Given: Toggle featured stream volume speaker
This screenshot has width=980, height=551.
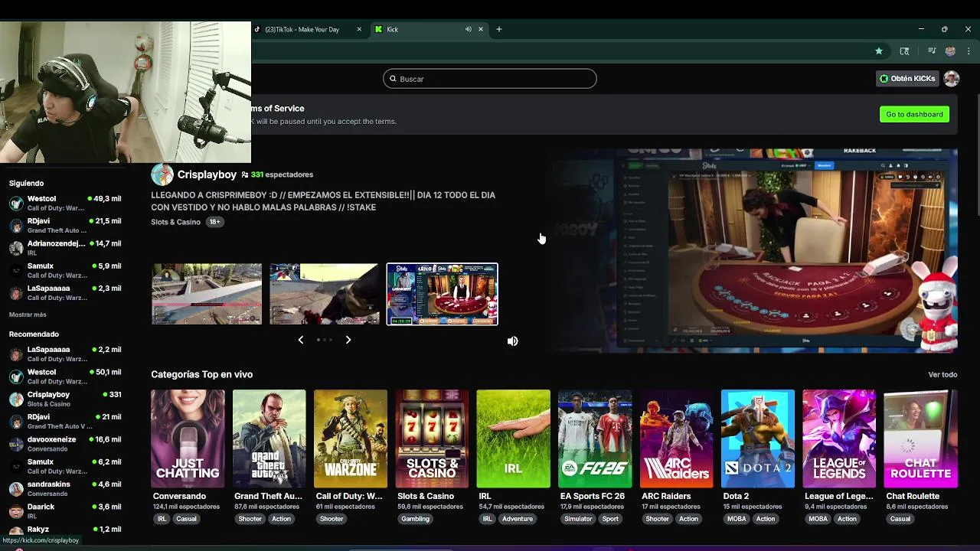Looking at the screenshot, I should [513, 341].
